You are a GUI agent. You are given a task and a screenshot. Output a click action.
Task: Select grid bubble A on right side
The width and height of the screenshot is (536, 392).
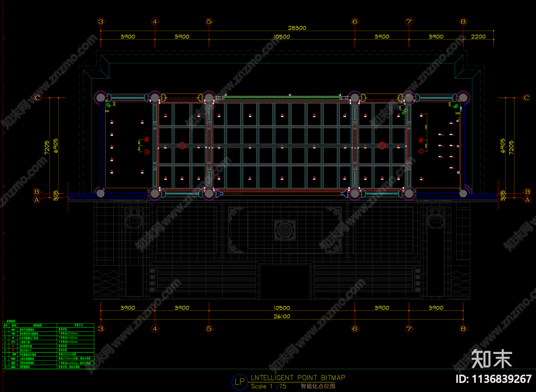coord(527,200)
